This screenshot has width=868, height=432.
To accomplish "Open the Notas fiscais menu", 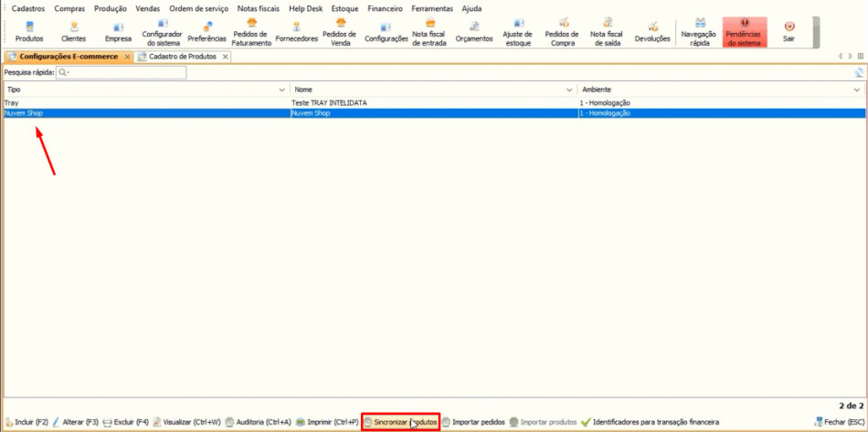I will click(x=259, y=9).
